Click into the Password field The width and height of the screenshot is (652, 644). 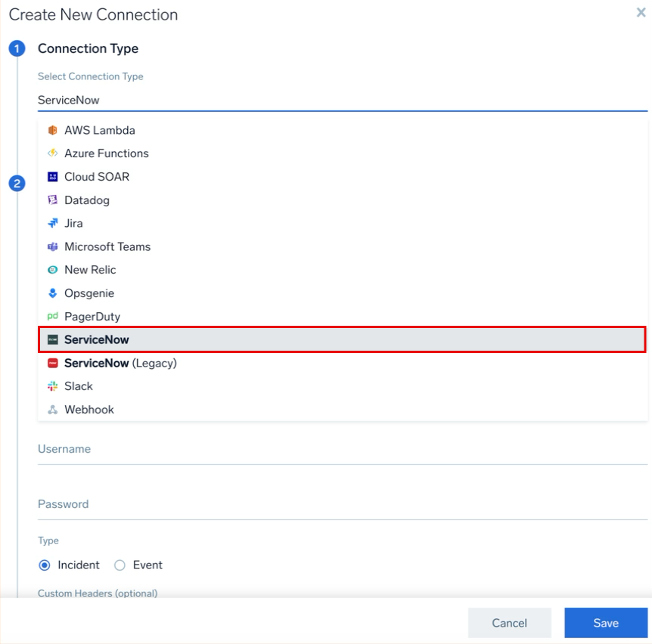342,505
